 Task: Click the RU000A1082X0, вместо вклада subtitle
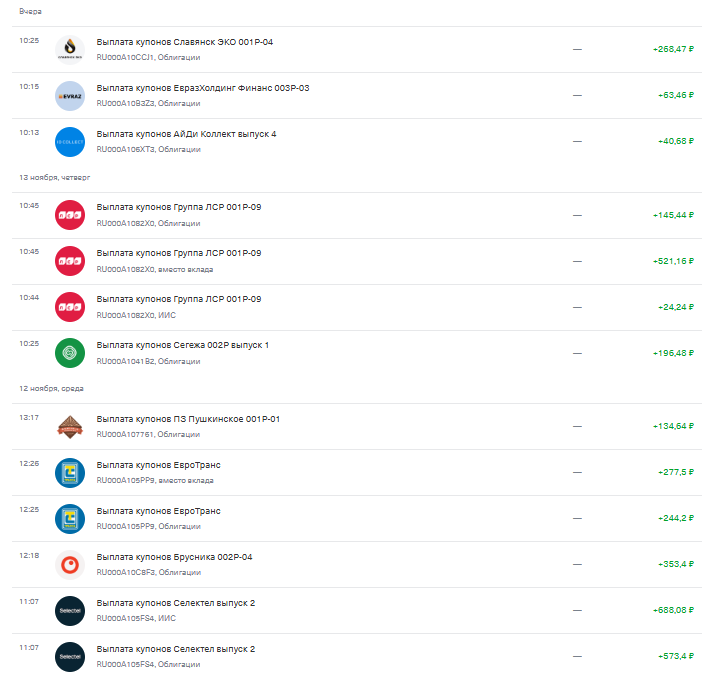tap(155, 269)
